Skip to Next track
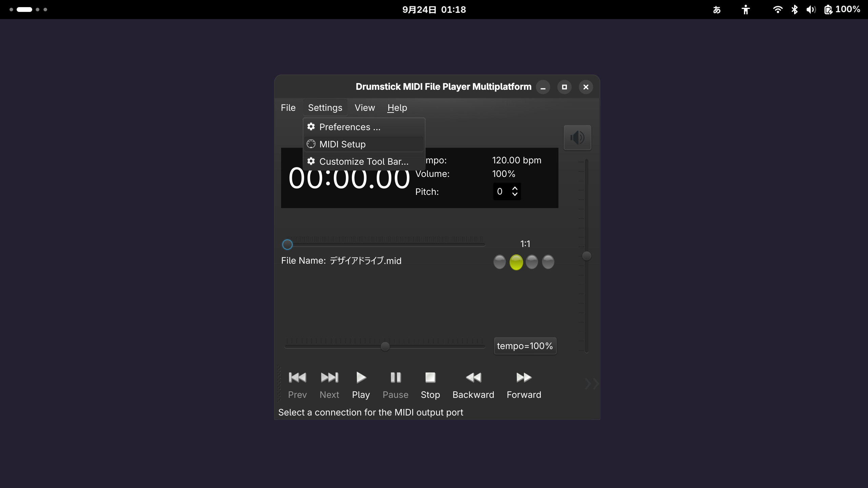The width and height of the screenshot is (868, 488). [329, 385]
